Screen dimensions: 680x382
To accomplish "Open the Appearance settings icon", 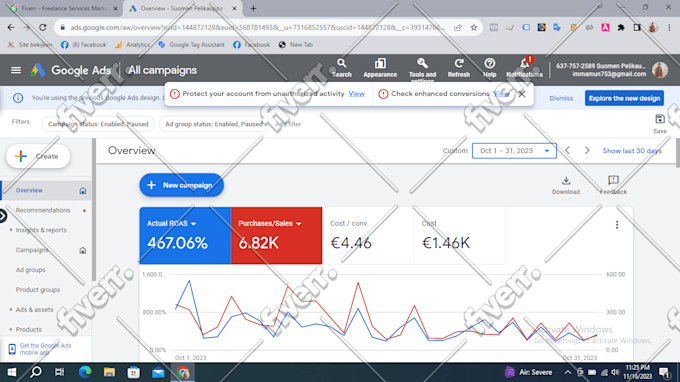I will 380,68.
